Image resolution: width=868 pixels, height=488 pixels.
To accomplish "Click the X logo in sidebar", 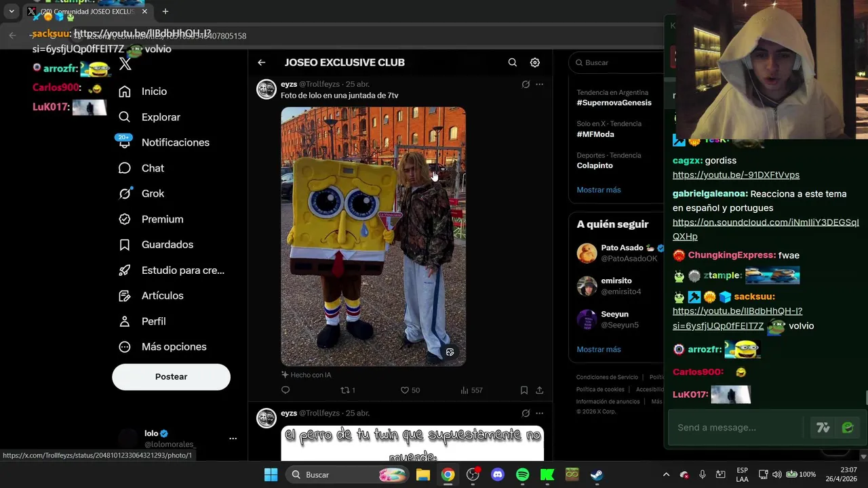I will click(x=125, y=64).
